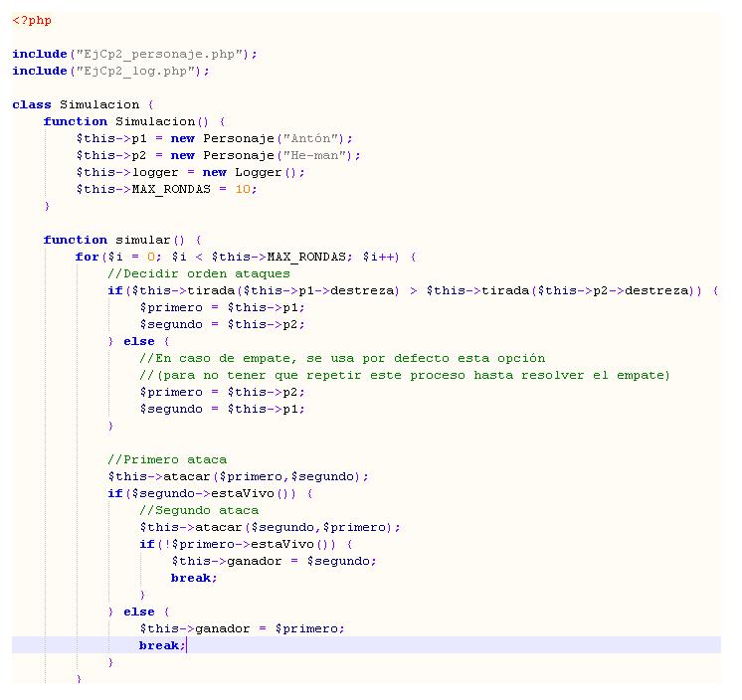Click the string "Antón" in Personaje call

(x=313, y=138)
